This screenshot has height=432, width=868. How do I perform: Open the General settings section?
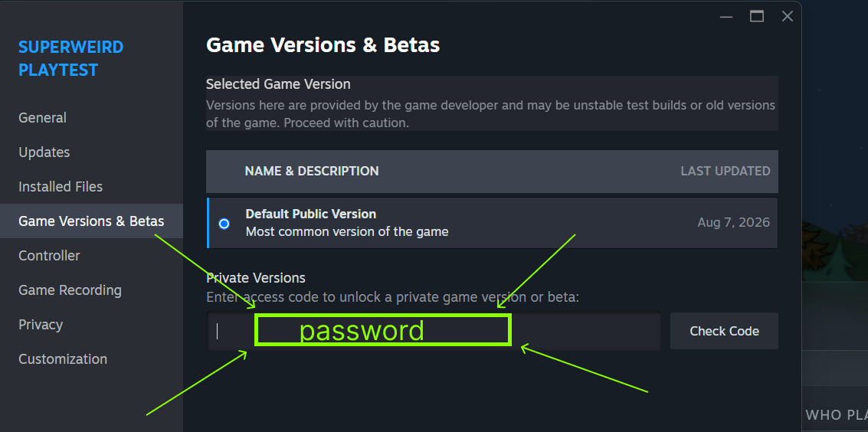[43, 118]
